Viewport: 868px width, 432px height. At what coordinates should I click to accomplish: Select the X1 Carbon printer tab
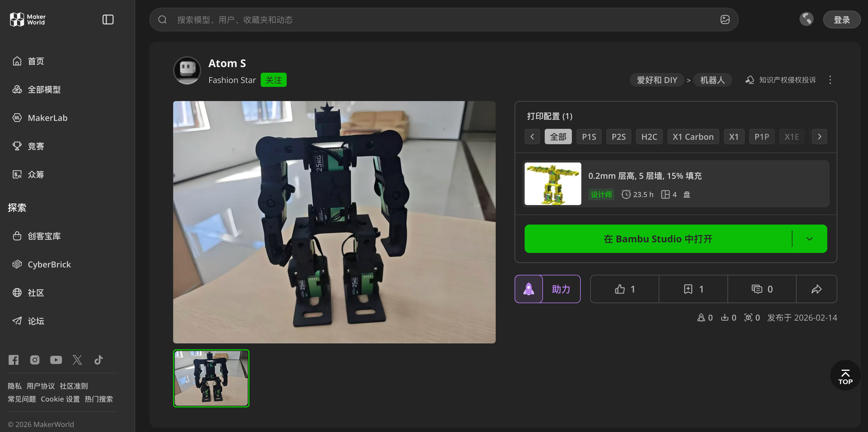[x=693, y=137]
